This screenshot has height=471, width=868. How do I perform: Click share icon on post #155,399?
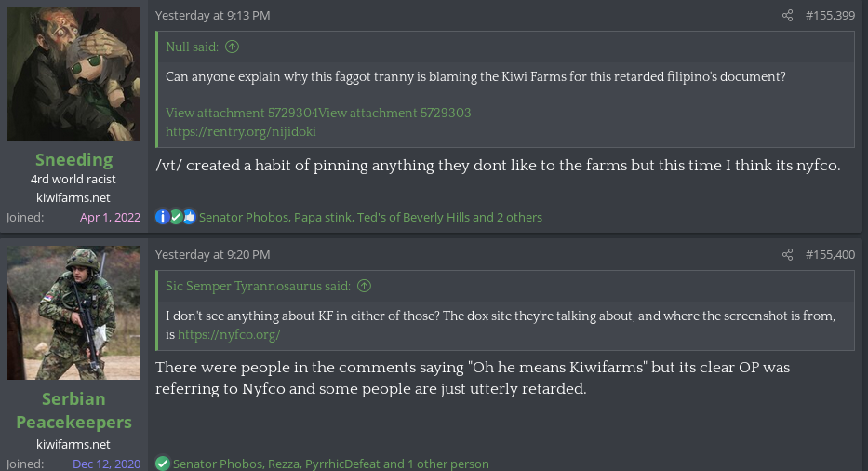[x=787, y=16]
